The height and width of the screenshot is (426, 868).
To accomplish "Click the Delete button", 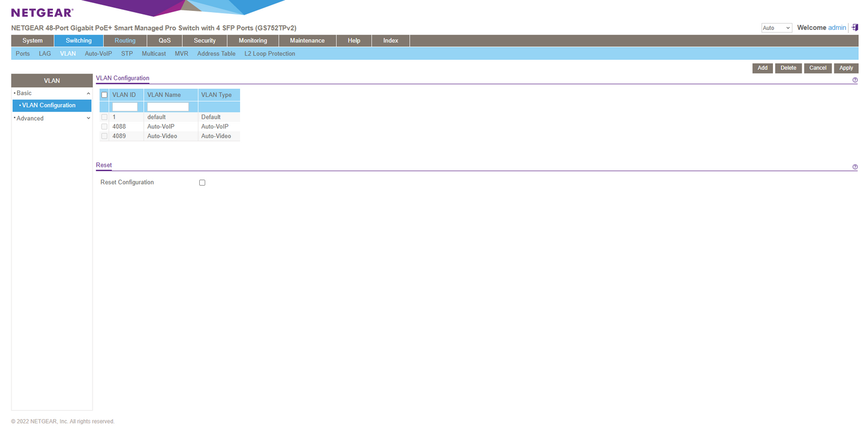I will click(788, 68).
